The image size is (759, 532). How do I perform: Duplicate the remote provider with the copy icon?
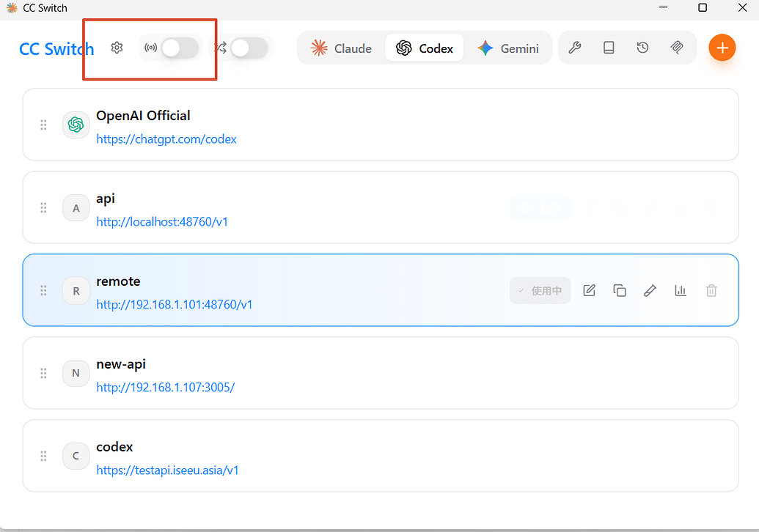[x=620, y=290]
